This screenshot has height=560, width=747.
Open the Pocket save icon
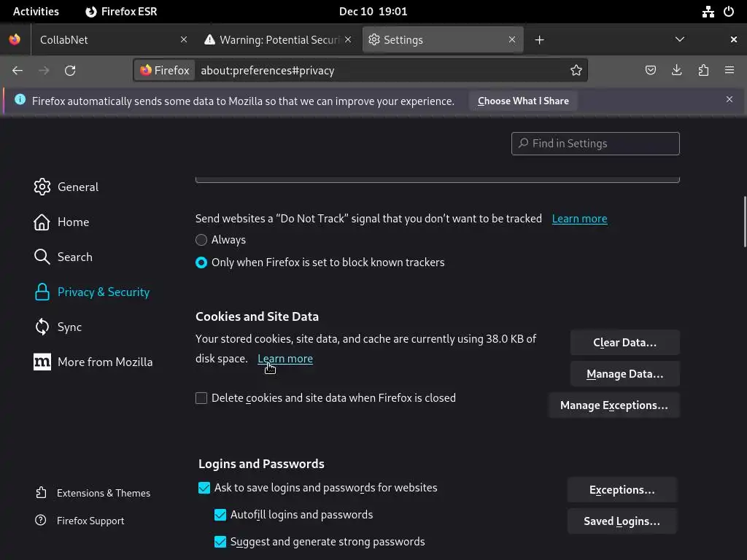point(651,71)
